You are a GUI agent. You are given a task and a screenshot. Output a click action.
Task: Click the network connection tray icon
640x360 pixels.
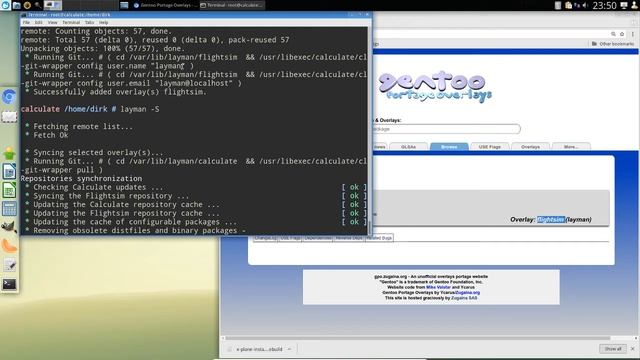577,5
